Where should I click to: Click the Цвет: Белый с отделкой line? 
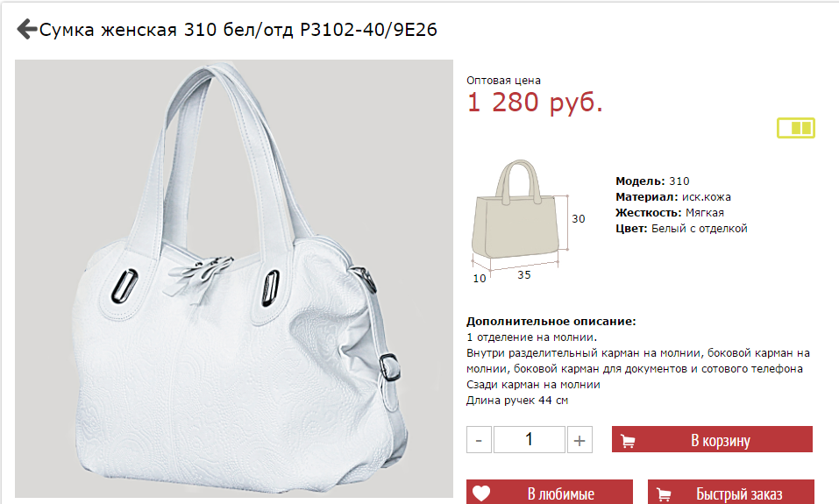point(681,229)
